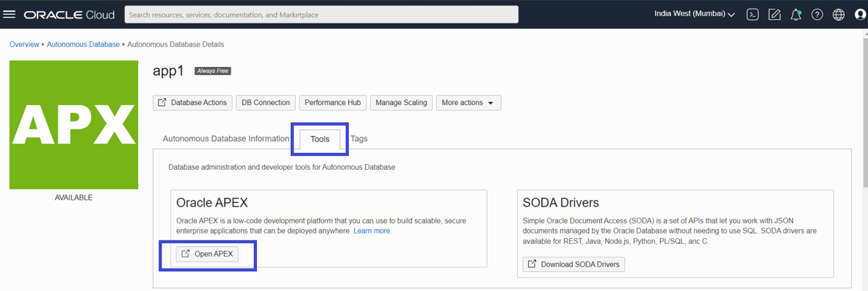Click the DB Connection button
Viewport: 868px width, 291px height.
click(x=266, y=103)
